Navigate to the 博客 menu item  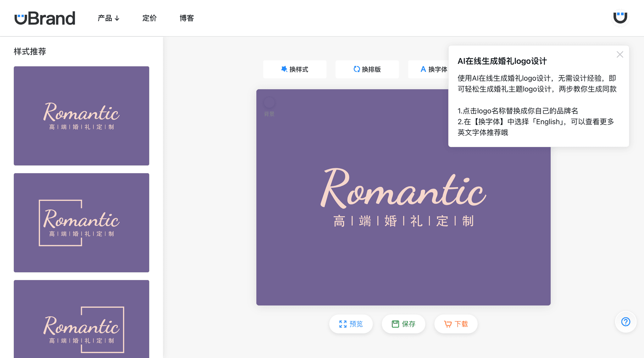point(186,18)
